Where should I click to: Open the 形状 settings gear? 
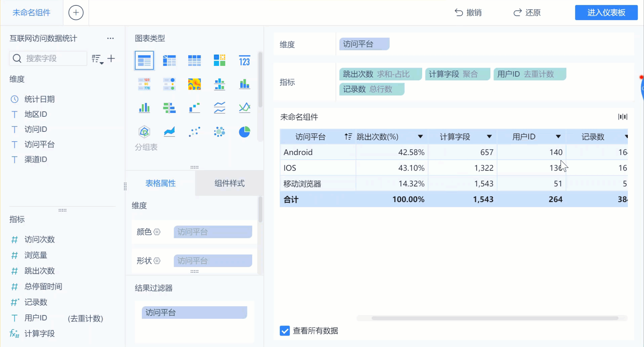(x=157, y=261)
